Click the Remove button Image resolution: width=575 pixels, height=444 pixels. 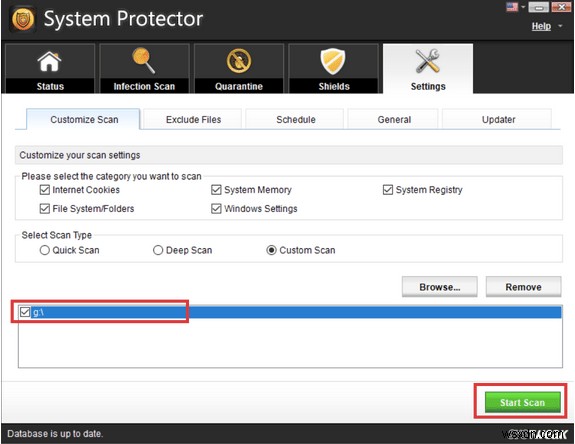click(523, 287)
